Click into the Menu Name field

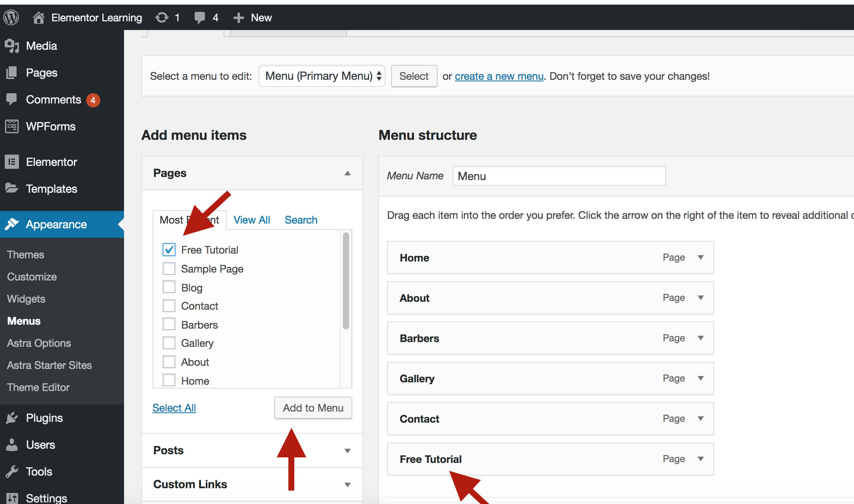coord(559,176)
